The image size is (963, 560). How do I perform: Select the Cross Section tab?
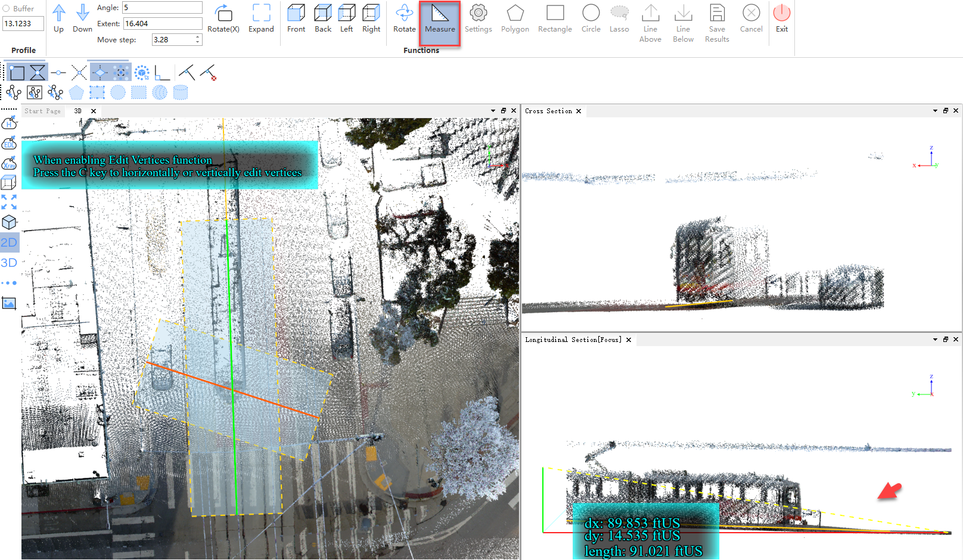548,111
